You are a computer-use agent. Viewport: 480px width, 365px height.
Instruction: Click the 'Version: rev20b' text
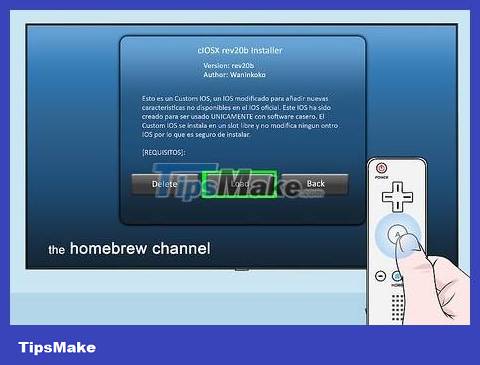click(x=229, y=66)
